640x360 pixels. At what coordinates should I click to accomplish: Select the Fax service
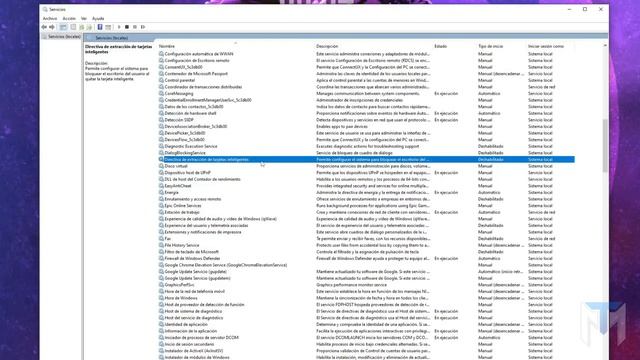(366, 239)
